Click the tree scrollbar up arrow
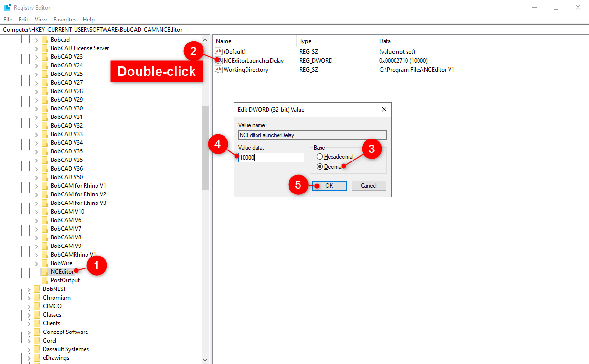Viewport: 589px width, 364px height. pyautogui.click(x=205, y=40)
